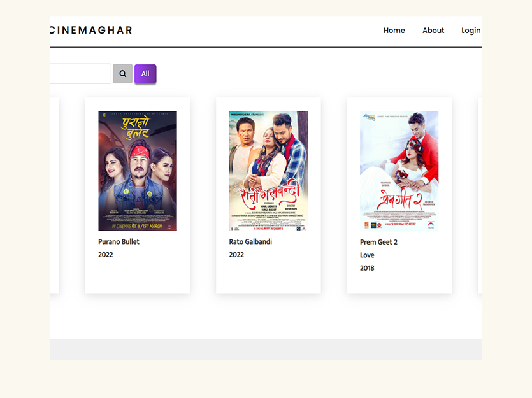Click the magnifying glass search icon
Screen dimensions: 532x398
coord(122,74)
